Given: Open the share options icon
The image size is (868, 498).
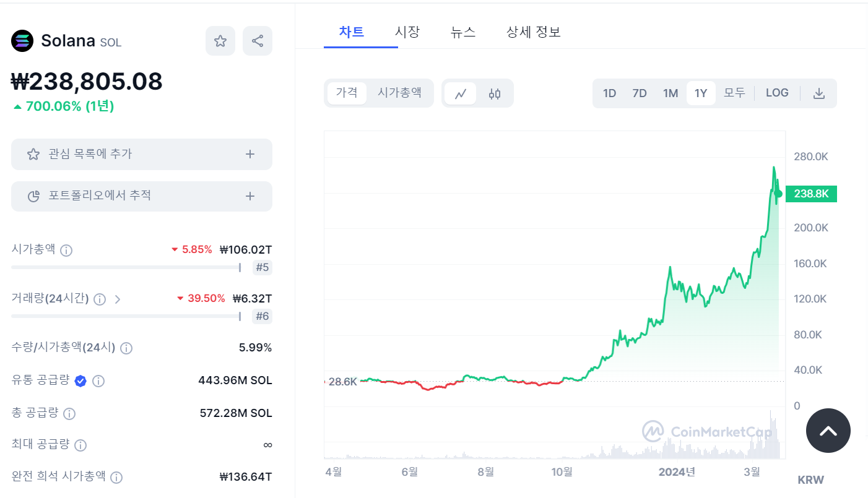Looking at the screenshot, I should [x=258, y=41].
